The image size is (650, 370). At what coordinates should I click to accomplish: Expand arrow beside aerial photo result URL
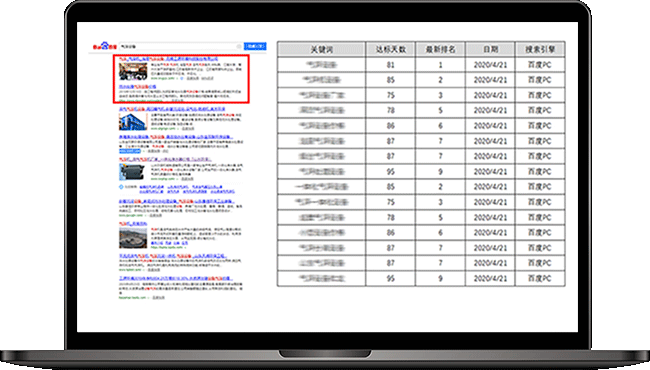[x=185, y=247]
